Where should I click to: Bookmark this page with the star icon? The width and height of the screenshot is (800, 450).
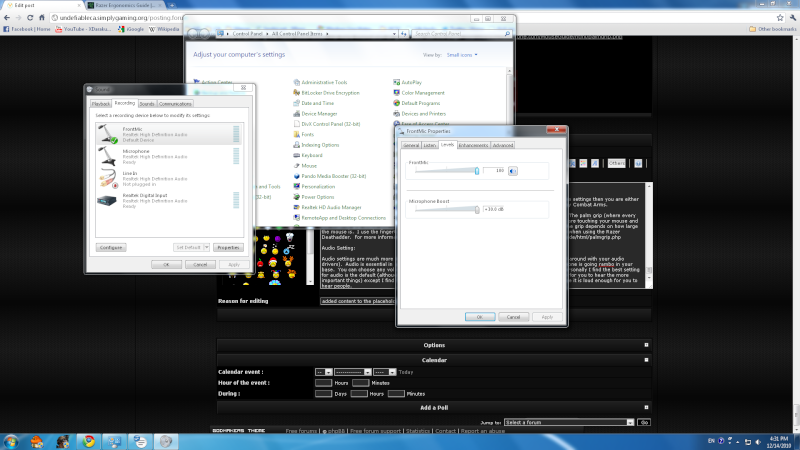pos(780,18)
